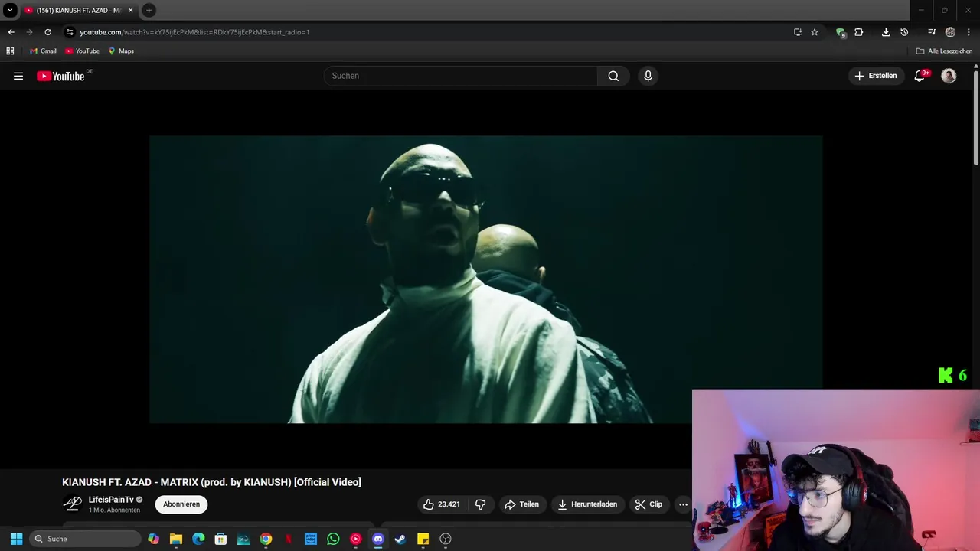The height and width of the screenshot is (551, 980).
Task: Open LifeisPainTv channel name link
Action: click(x=111, y=500)
